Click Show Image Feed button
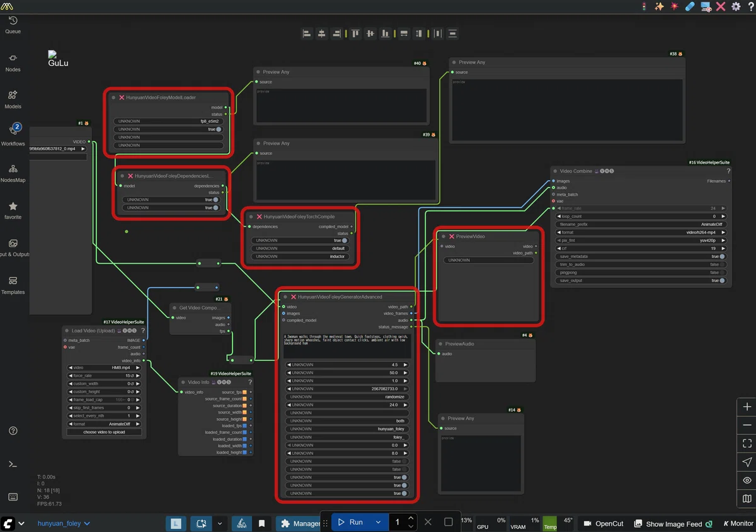The image size is (756, 532). click(x=673, y=523)
